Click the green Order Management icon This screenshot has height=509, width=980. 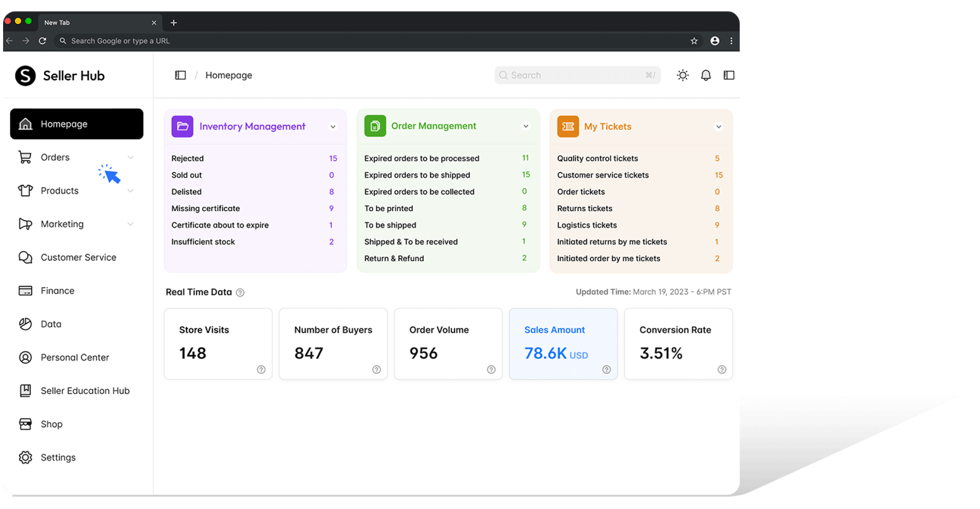pyautogui.click(x=375, y=126)
